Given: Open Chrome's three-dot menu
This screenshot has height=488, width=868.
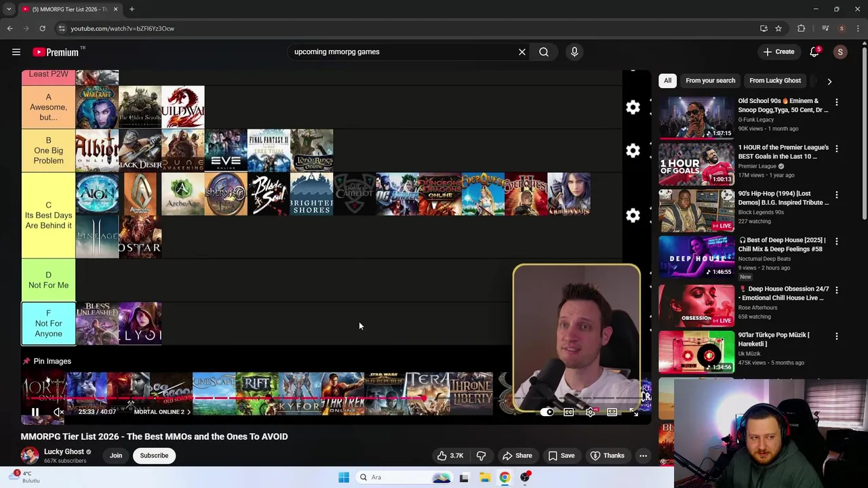Looking at the screenshot, I should tap(859, 28).
